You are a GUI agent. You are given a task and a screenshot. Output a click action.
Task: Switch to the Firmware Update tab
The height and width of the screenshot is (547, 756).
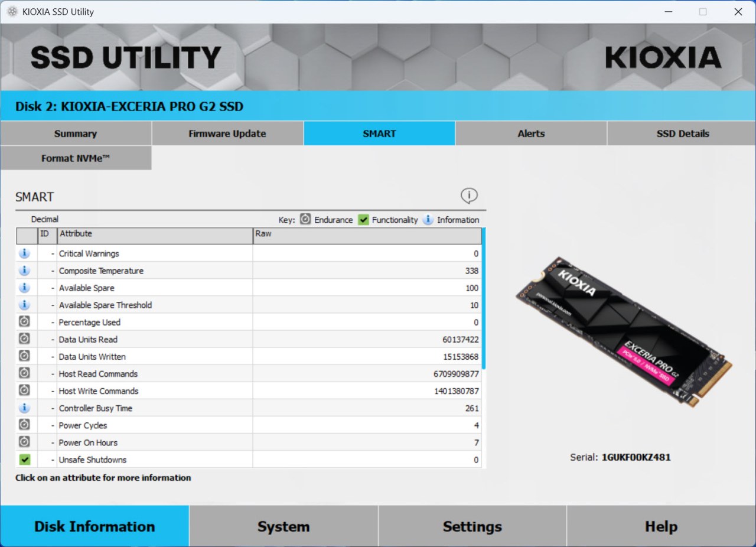[227, 134]
